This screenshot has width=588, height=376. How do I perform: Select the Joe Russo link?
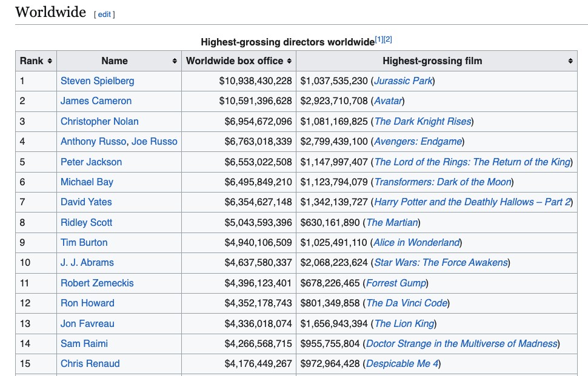(154, 141)
